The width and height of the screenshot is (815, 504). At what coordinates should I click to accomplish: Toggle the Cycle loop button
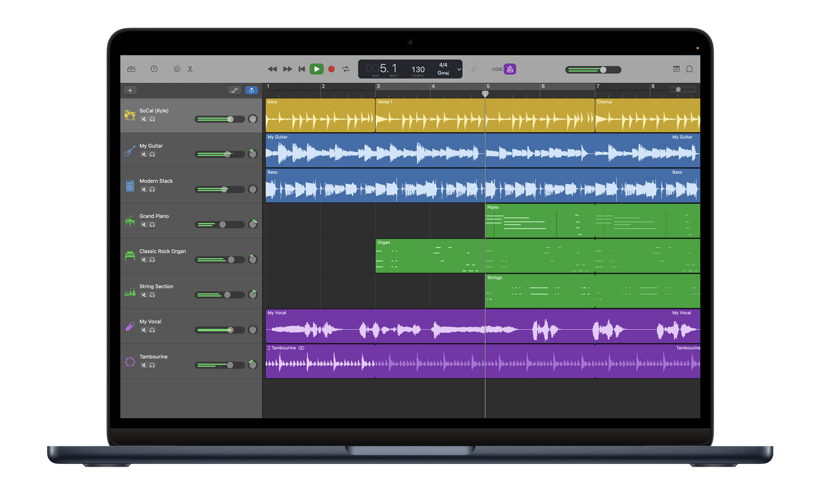(x=346, y=69)
